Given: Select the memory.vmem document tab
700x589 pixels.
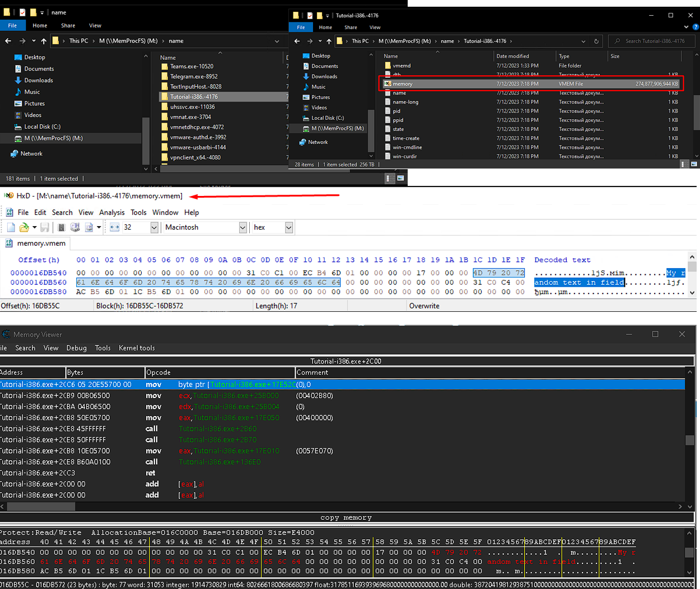Looking at the screenshot, I should pyautogui.click(x=40, y=243).
